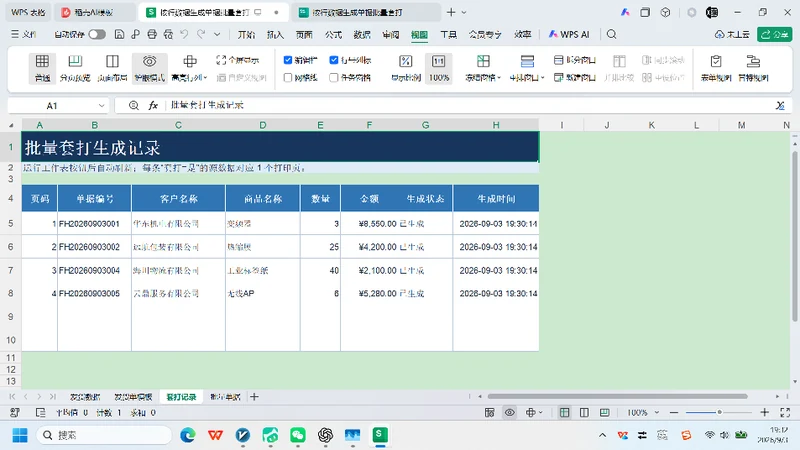800x450 pixels.
Task: Click status bar eye-protection icon
Action: tap(510, 412)
